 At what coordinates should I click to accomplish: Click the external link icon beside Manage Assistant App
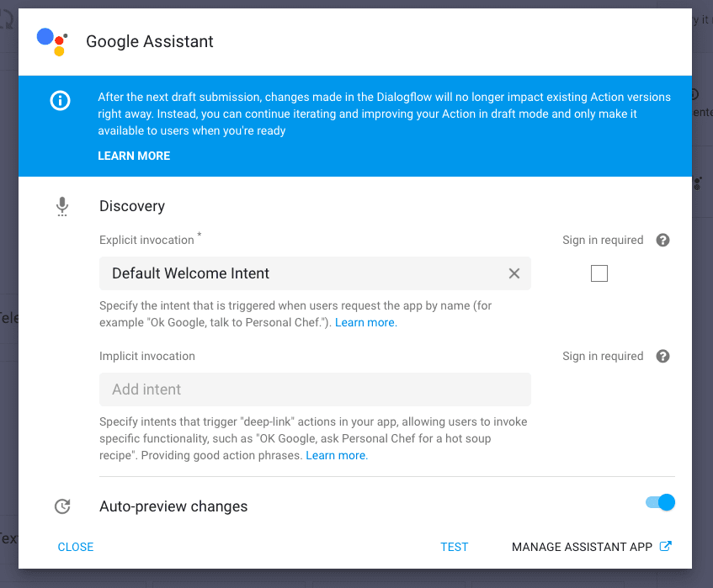666,546
